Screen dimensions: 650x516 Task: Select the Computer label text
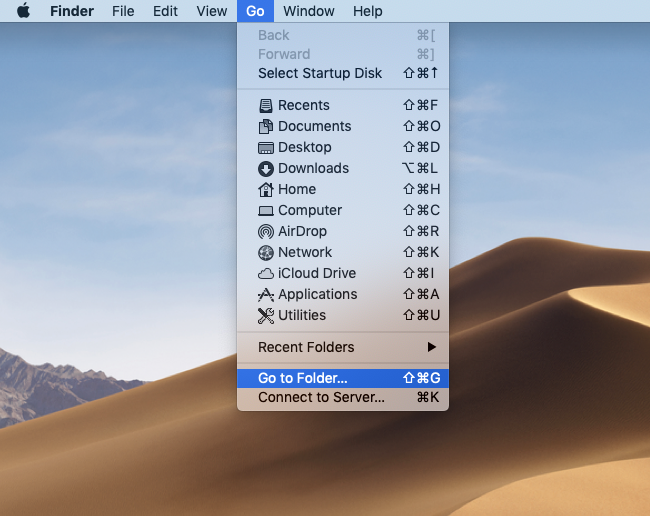click(310, 211)
